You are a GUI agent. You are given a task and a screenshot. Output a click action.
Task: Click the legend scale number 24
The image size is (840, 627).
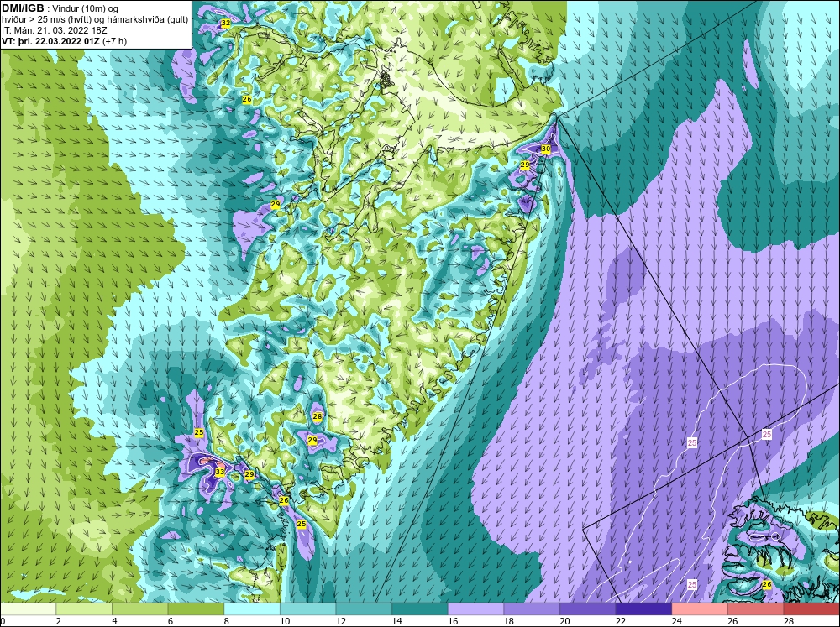(x=676, y=621)
